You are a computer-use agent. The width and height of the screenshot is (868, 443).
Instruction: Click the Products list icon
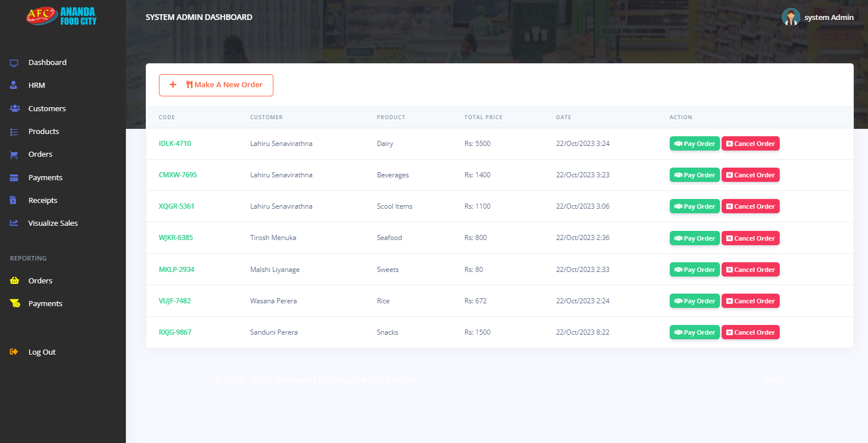coord(14,131)
